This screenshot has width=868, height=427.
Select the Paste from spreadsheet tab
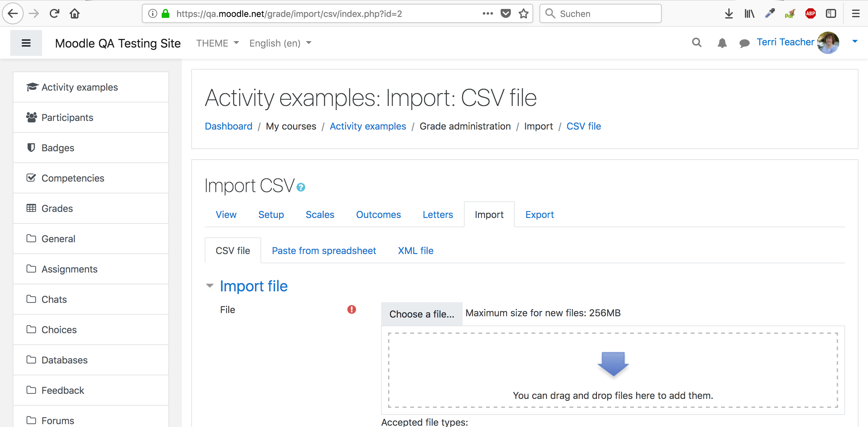(x=323, y=251)
